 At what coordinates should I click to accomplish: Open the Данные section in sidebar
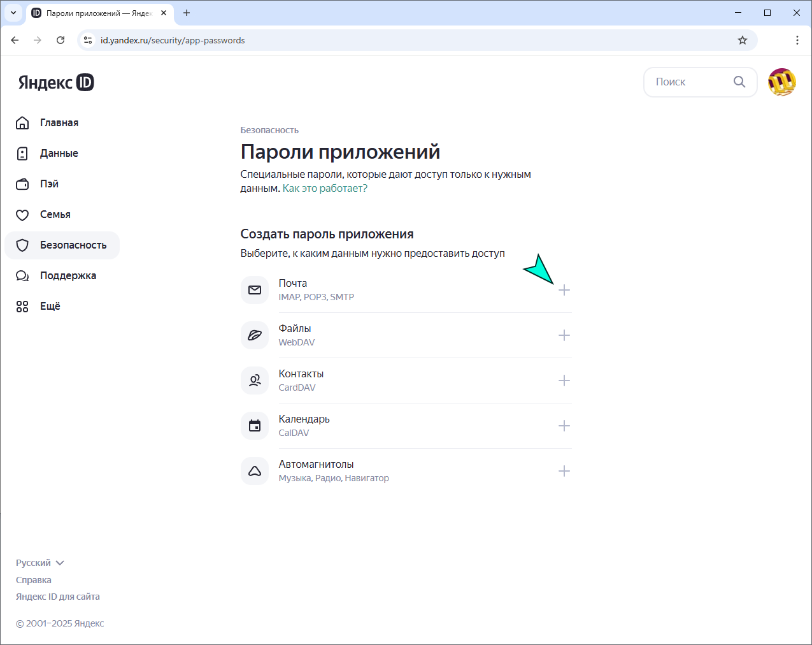(23, 153)
